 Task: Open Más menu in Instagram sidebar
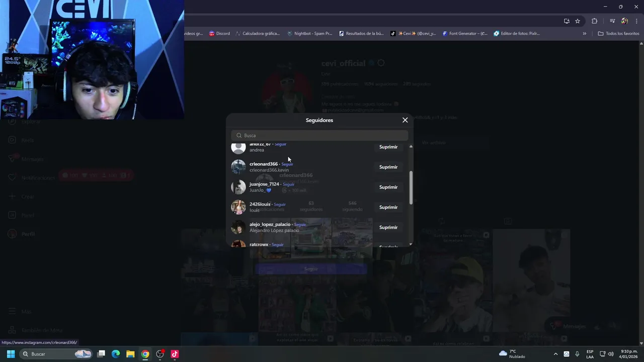[20, 312]
